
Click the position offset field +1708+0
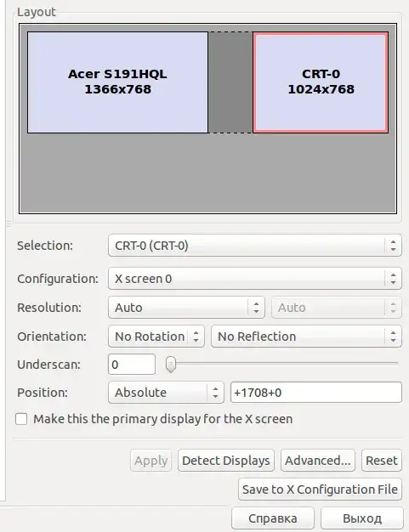316,393
